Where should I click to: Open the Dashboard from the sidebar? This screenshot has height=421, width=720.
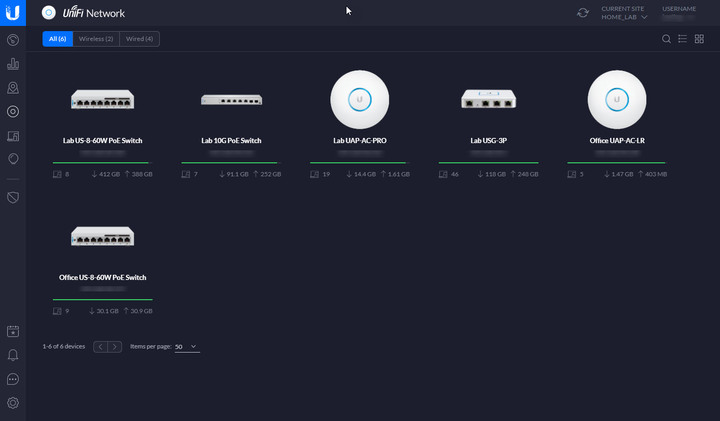[13, 40]
